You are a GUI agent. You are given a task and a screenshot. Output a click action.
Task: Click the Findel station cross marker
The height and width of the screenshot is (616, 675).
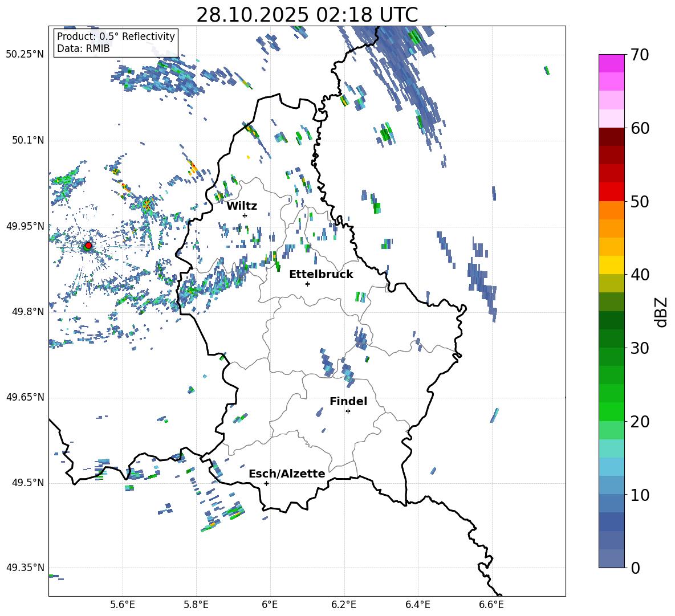pos(348,411)
